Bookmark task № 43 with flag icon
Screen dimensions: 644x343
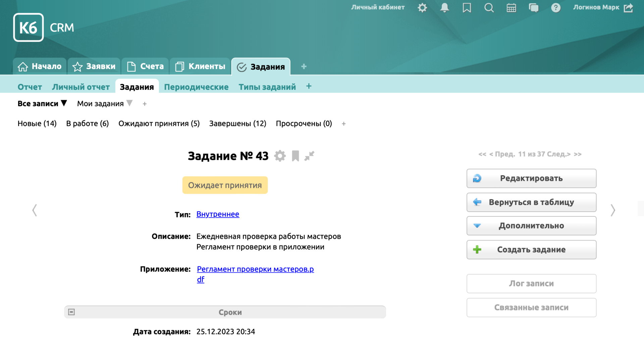(295, 156)
